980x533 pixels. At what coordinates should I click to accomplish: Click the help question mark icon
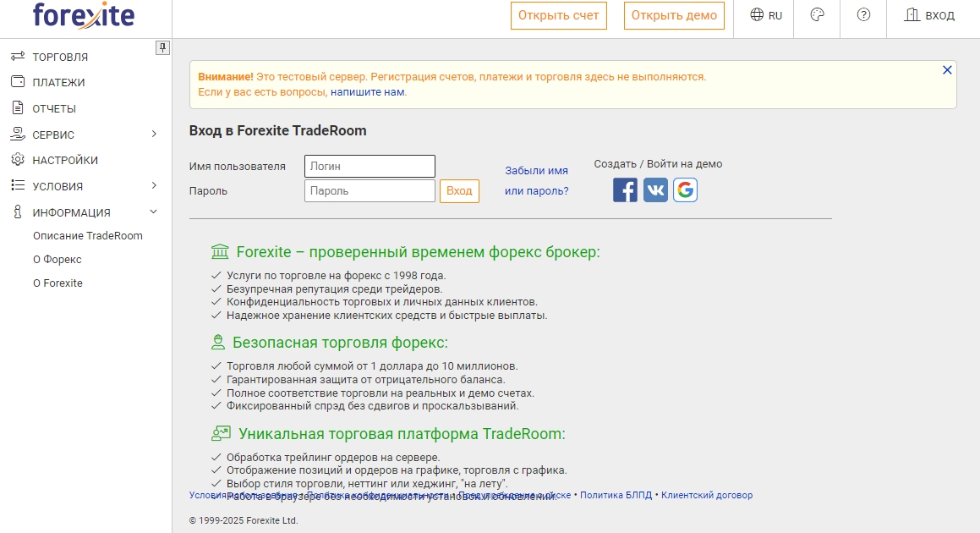tap(862, 14)
